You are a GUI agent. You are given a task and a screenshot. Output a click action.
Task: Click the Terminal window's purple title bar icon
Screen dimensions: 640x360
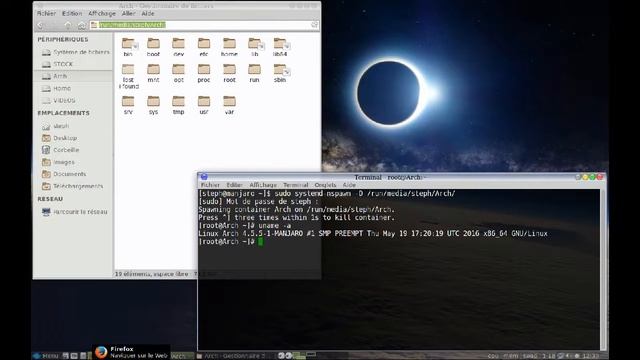pyautogui.click(x=204, y=177)
